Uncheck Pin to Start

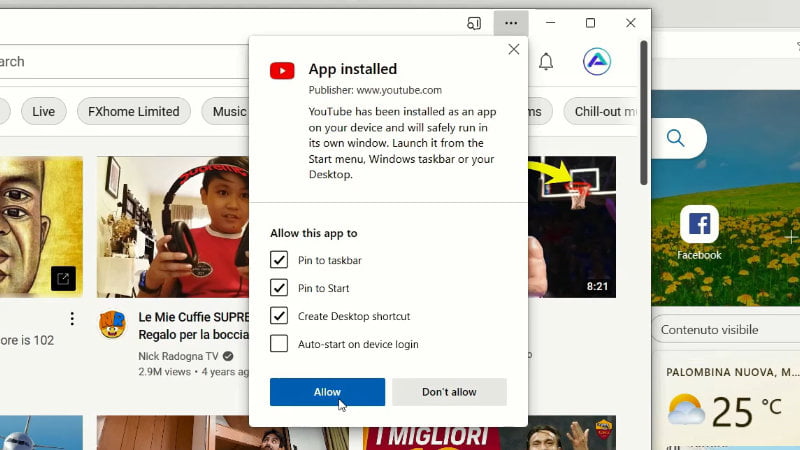pos(279,288)
